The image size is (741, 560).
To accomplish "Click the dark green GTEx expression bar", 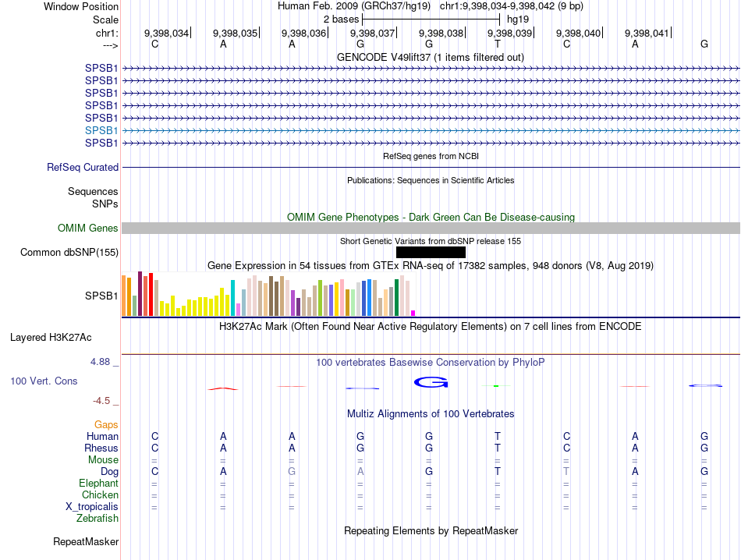I will [396, 298].
